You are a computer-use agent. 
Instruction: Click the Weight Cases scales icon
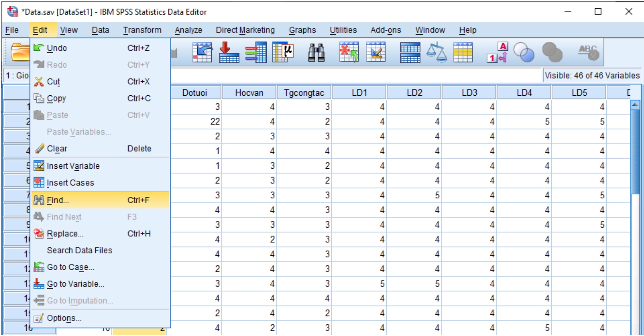point(436,52)
